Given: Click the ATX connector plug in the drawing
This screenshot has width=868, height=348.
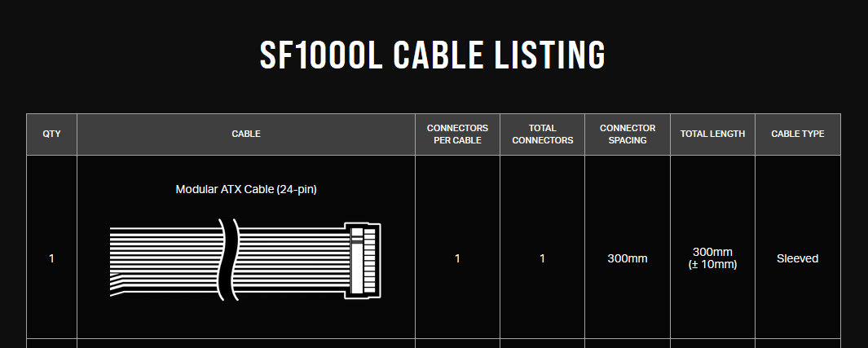Looking at the screenshot, I should (x=363, y=261).
